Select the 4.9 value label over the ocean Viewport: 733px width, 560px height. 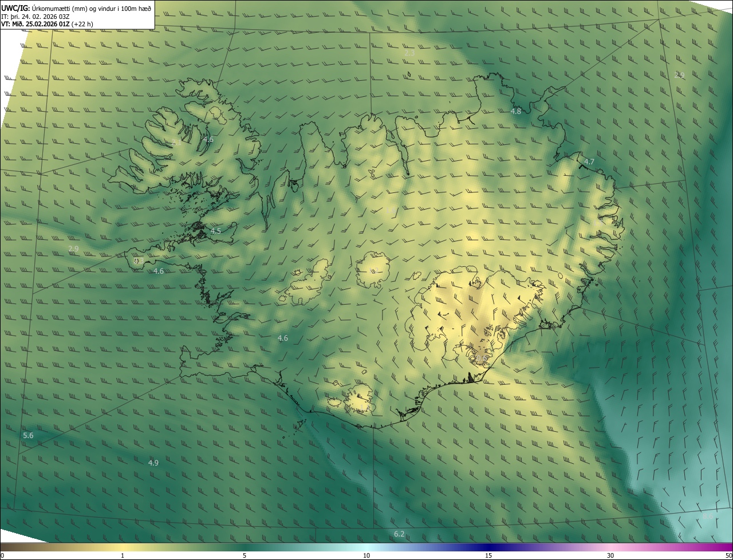pos(153,462)
